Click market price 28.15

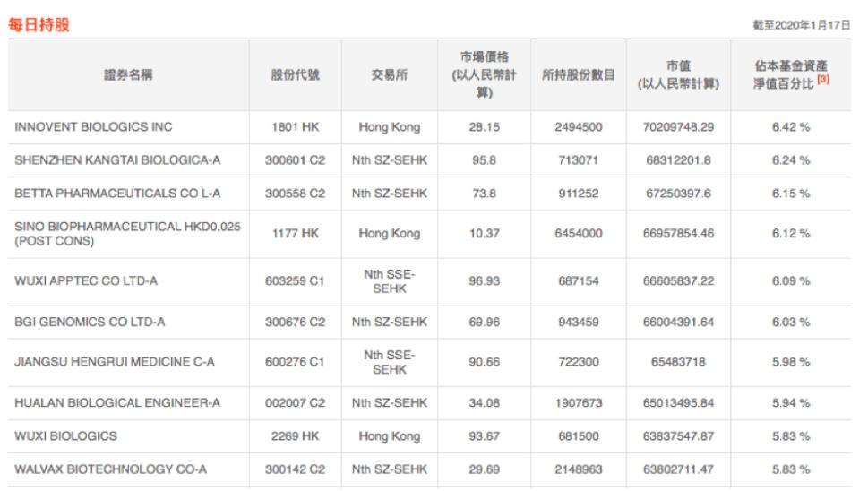(485, 126)
